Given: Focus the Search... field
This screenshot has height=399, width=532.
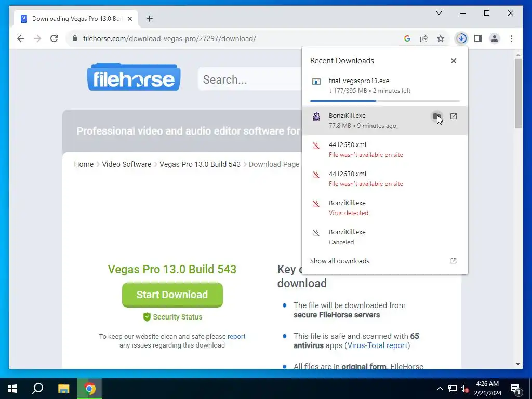Looking at the screenshot, I should point(250,79).
